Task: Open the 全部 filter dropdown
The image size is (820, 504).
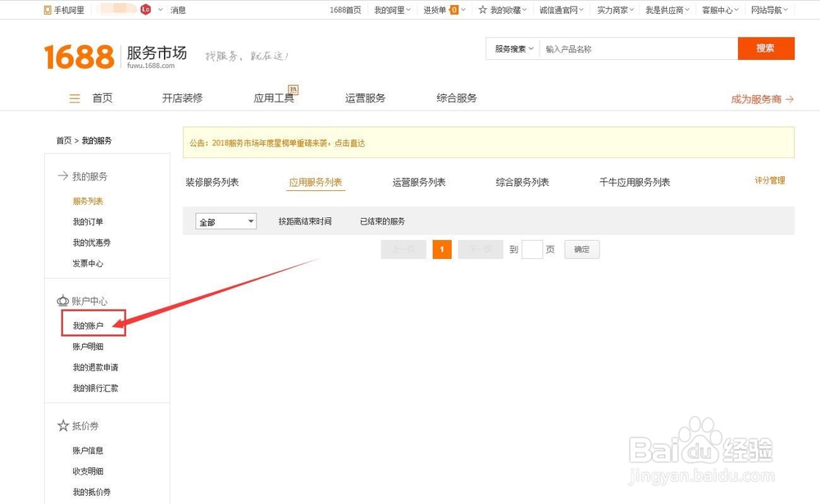Action: (225, 220)
